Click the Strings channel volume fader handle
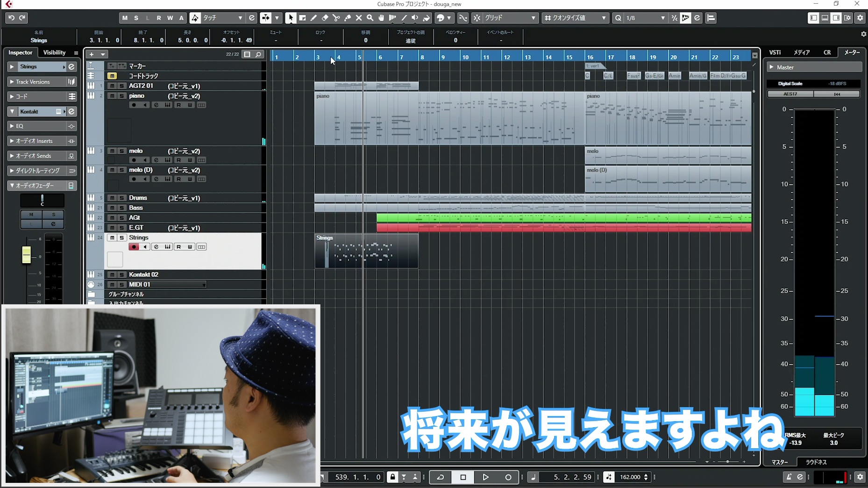Image resolution: width=868 pixels, height=488 pixels. (26, 255)
